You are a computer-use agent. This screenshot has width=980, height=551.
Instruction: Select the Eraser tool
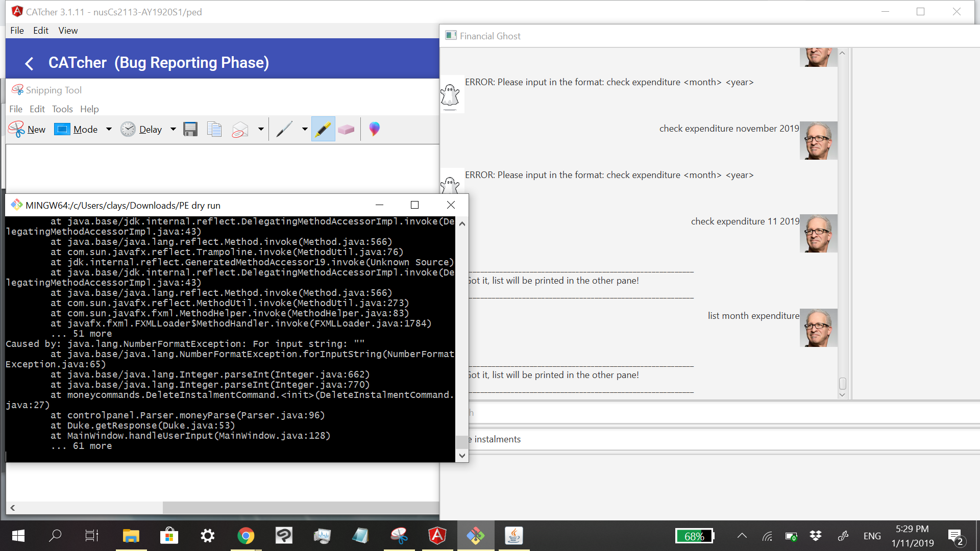346,129
